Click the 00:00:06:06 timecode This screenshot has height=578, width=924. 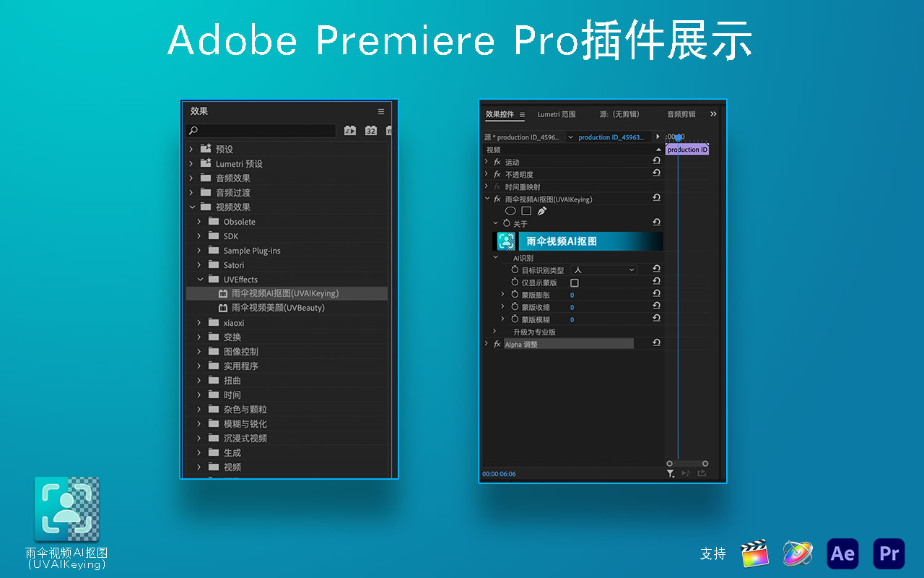(x=500, y=474)
